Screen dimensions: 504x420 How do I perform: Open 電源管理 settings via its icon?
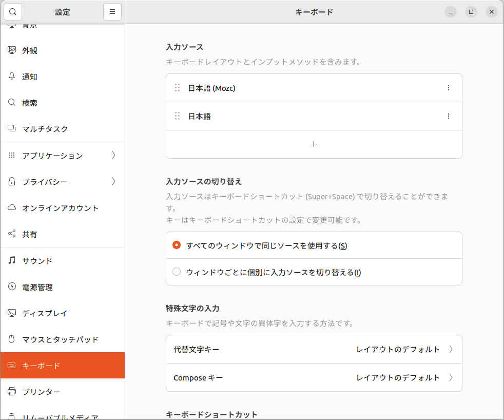[x=12, y=287]
